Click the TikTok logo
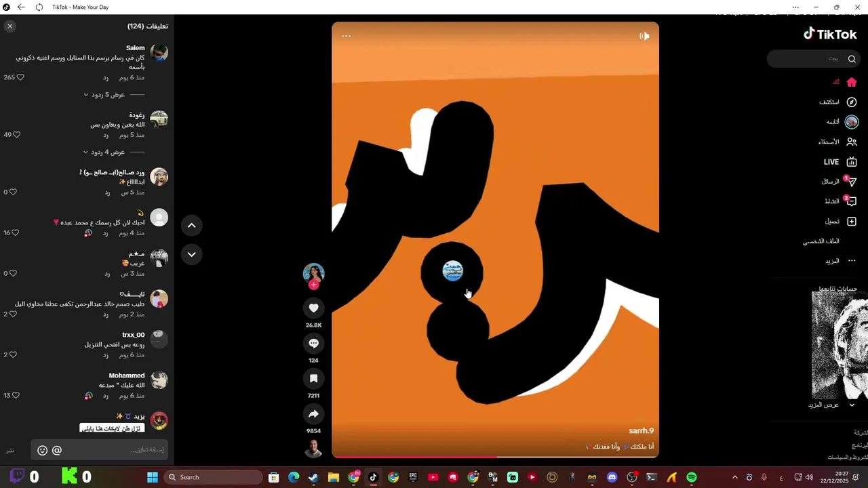Viewport: 868px width, 488px height. pyautogui.click(x=830, y=34)
